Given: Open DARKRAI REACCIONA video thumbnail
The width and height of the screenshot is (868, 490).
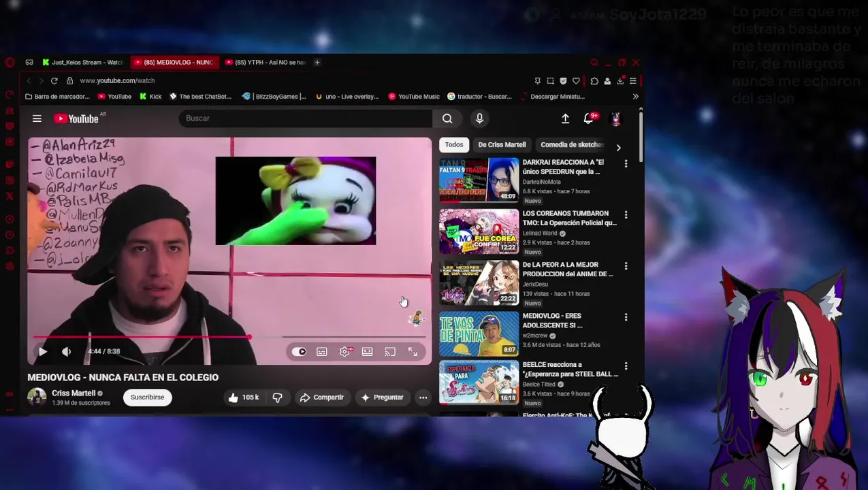Looking at the screenshot, I should (479, 180).
